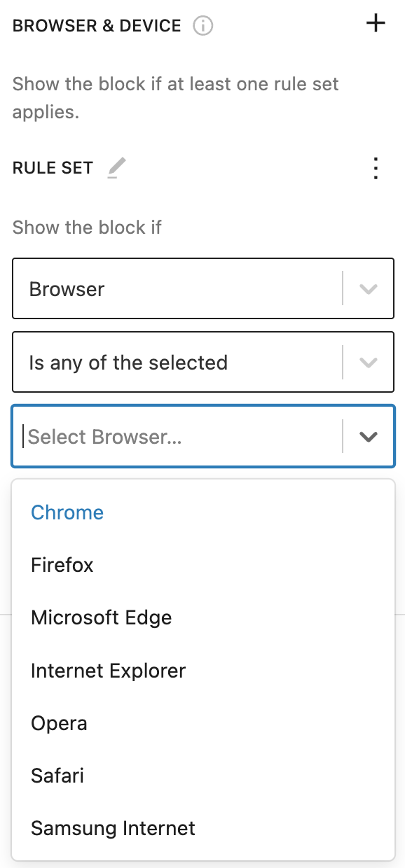Image resolution: width=405 pixels, height=868 pixels.
Task: Open the rule set three-dot options menu
Action: (376, 168)
